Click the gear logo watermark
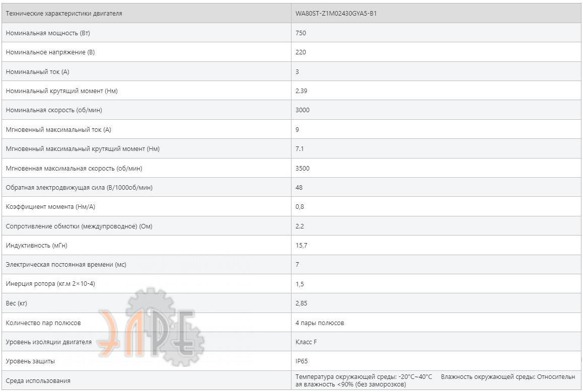Image resolution: width=583 pixels, height=392 pixels. point(152,327)
